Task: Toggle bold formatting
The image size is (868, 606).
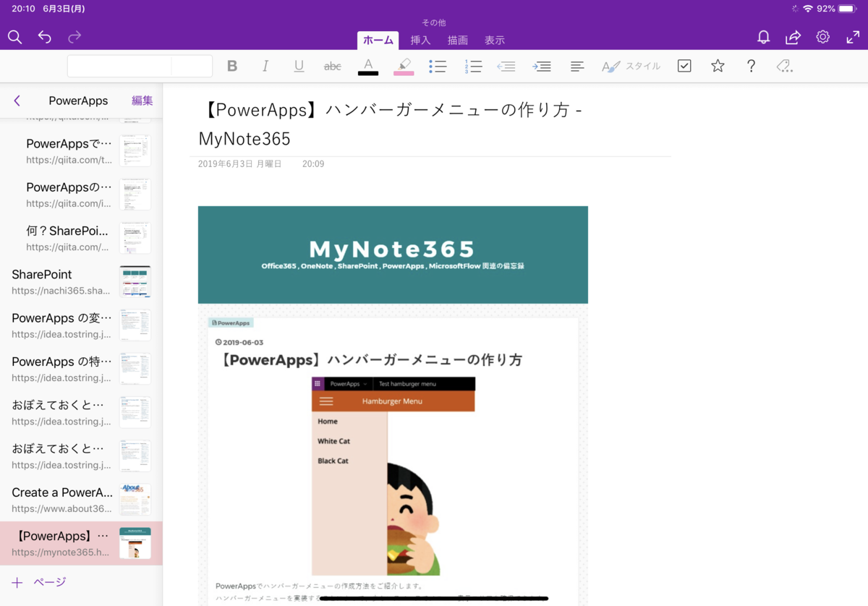Action: point(232,66)
